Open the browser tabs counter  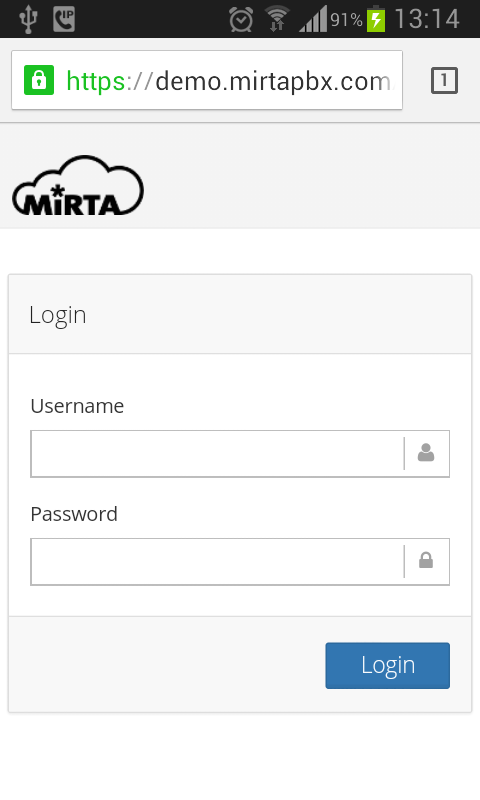[444, 81]
